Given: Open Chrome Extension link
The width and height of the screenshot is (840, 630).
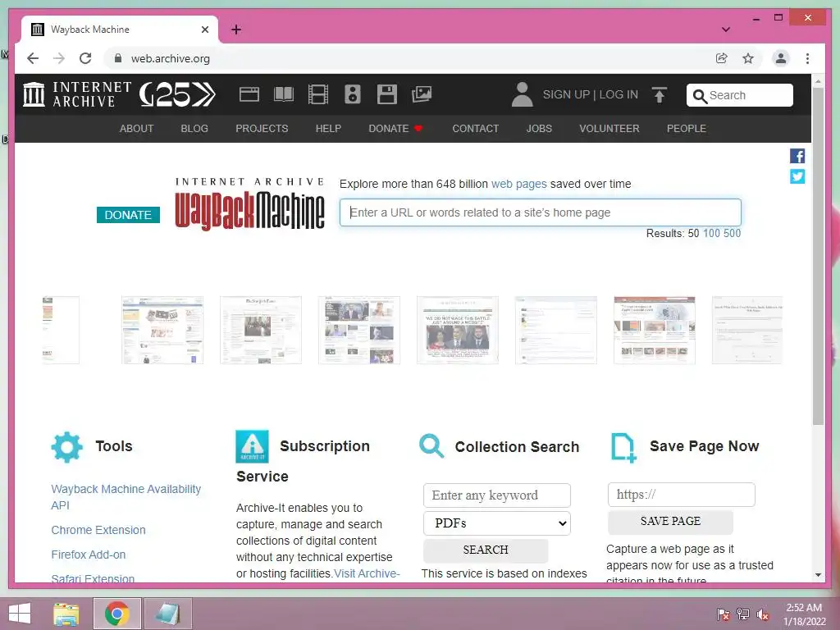Looking at the screenshot, I should (98, 530).
